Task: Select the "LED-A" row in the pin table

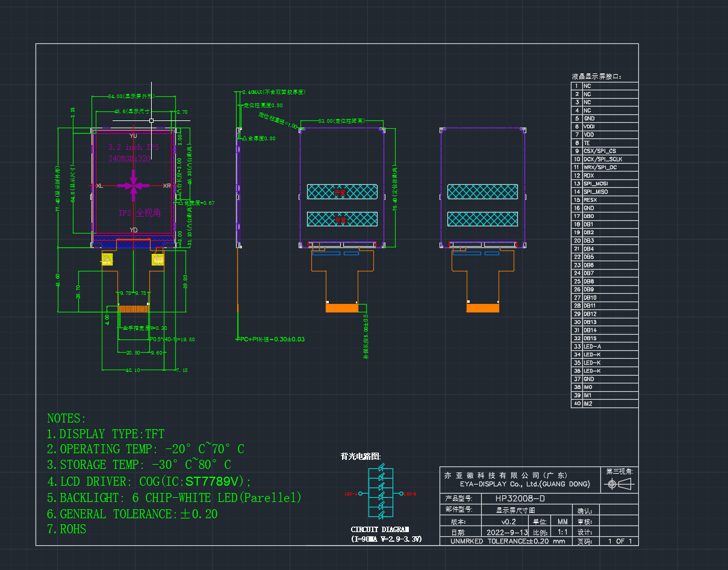Action: 605,346
